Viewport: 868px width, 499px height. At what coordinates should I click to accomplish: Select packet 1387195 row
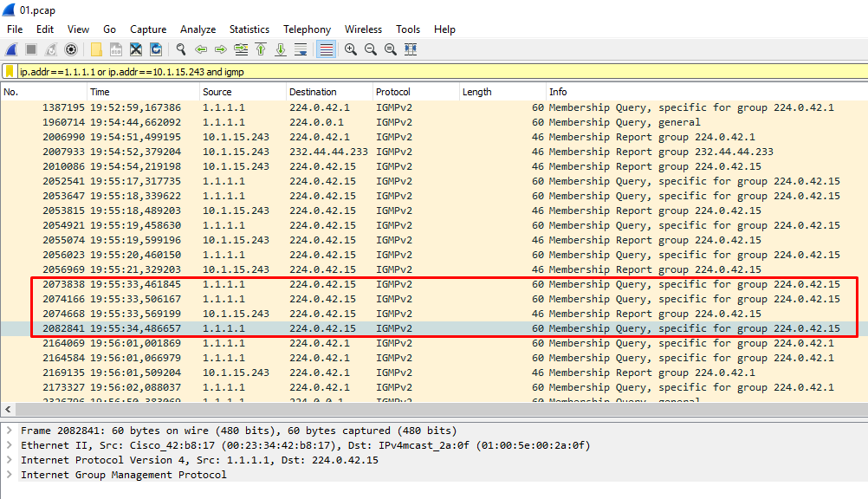click(x=435, y=107)
